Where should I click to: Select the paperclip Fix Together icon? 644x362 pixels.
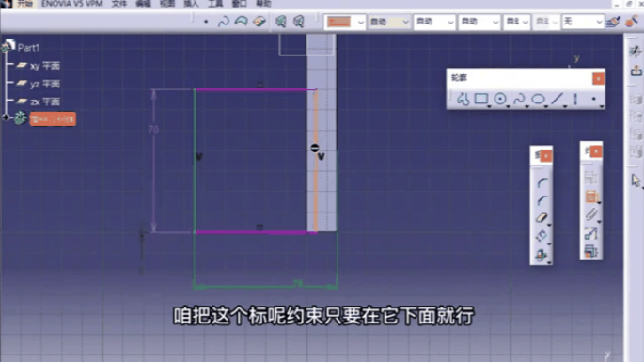pos(590,214)
